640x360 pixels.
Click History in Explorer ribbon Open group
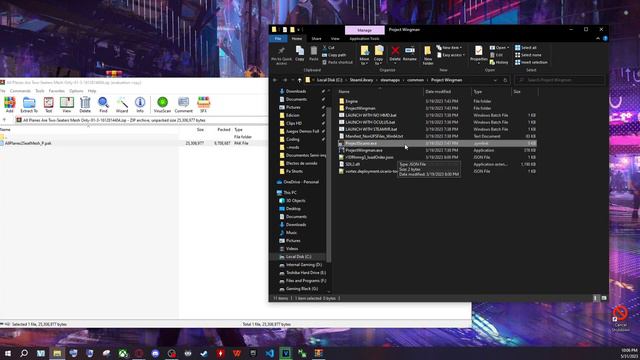pyautogui.click(x=499, y=62)
